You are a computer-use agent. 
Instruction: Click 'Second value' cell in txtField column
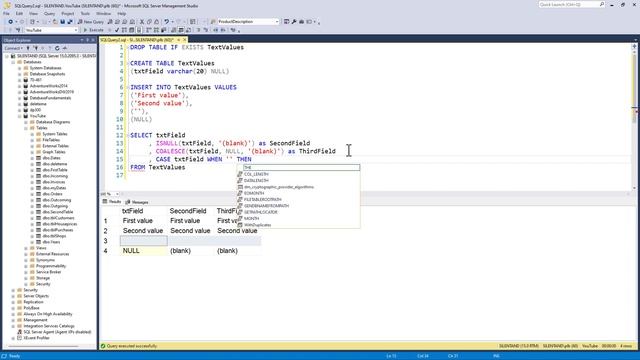pyautogui.click(x=143, y=231)
